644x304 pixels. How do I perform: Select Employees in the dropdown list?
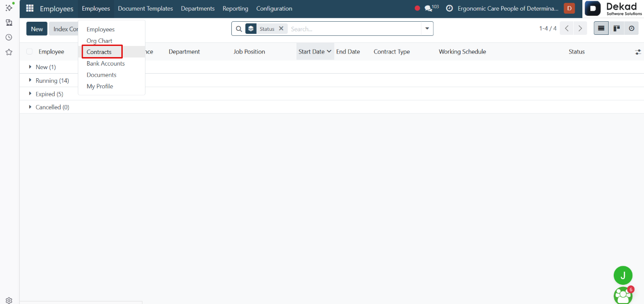point(101,29)
